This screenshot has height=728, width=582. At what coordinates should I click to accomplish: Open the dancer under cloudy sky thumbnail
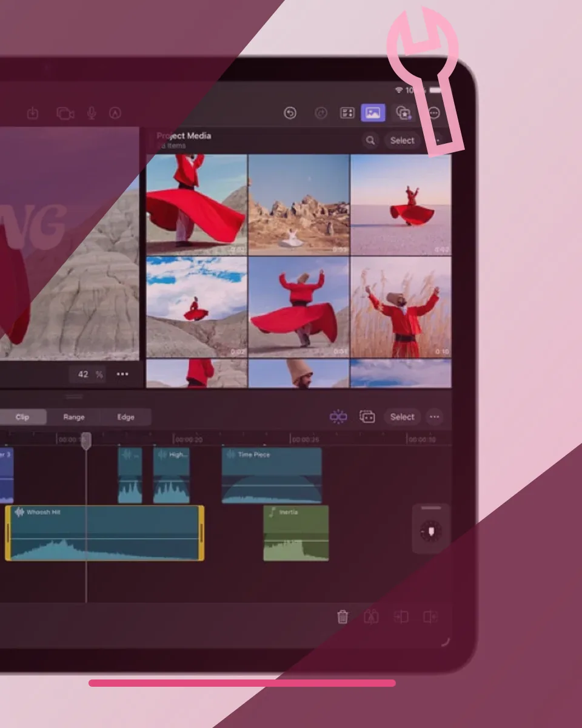click(196, 307)
